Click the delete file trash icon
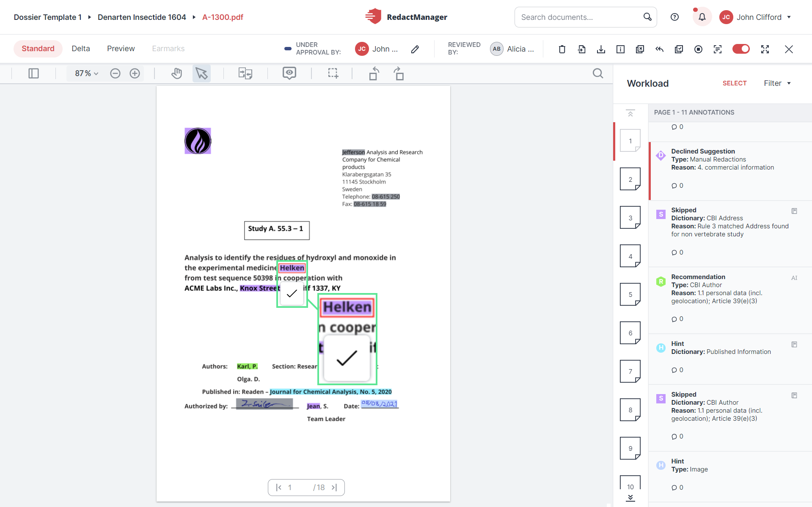This screenshot has height=507, width=812. pos(562,49)
